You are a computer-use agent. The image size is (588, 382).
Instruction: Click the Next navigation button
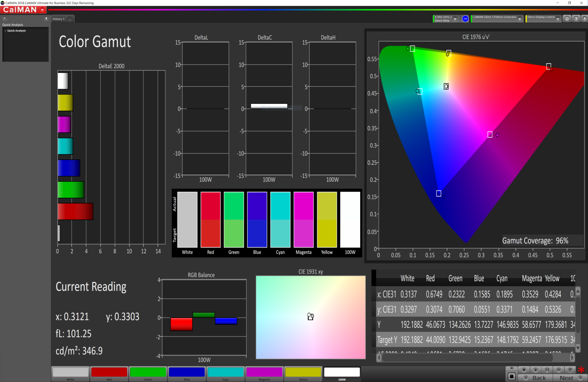coord(566,378)
